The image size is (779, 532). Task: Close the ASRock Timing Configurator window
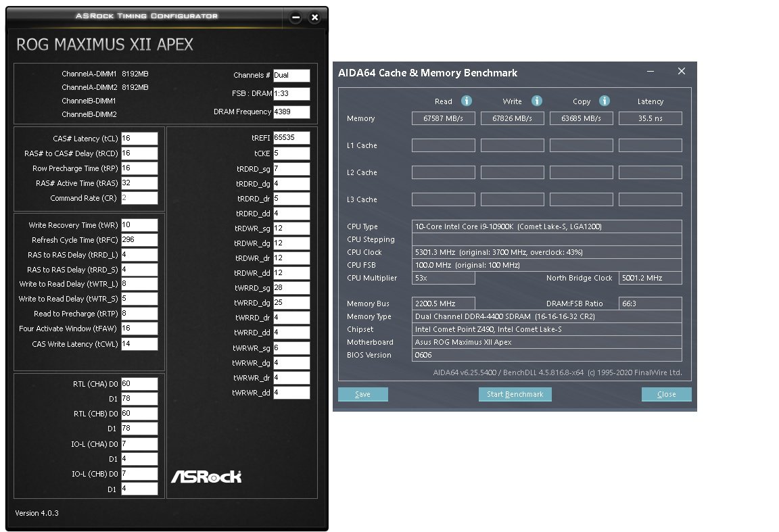tap(314, 18)
